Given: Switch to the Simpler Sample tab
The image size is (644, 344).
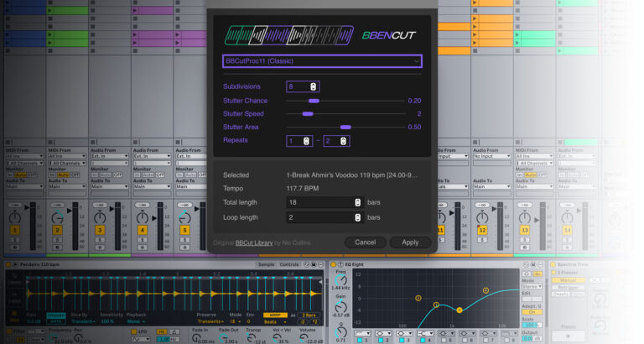Looking at the screenshot, I should (x=266, y=264).
